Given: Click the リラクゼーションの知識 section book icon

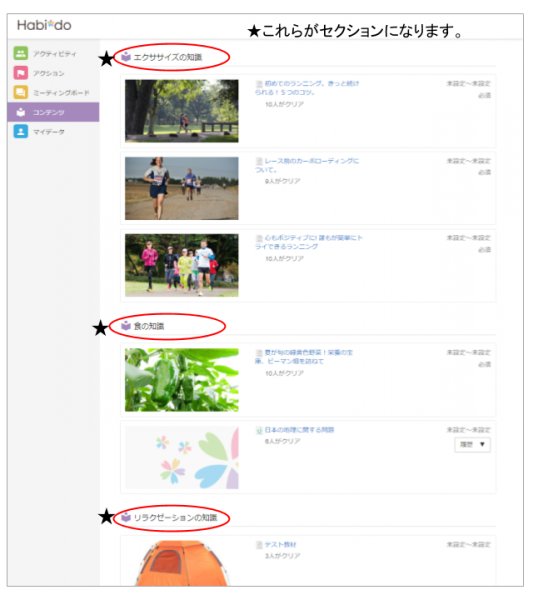Looking at the screenshot, I should click(126, 517).
